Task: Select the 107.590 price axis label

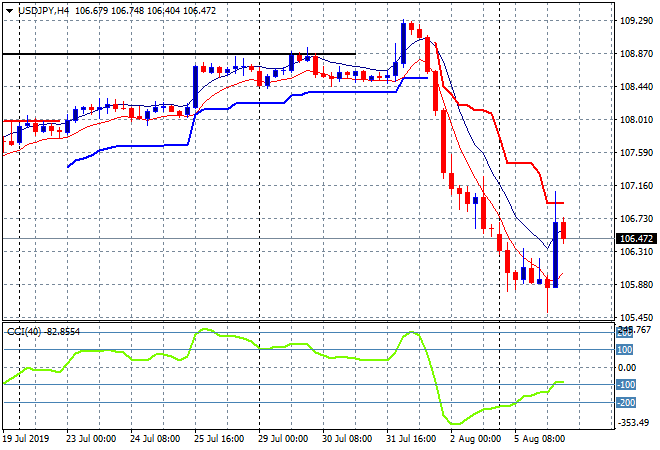Action: pos(637,152)
